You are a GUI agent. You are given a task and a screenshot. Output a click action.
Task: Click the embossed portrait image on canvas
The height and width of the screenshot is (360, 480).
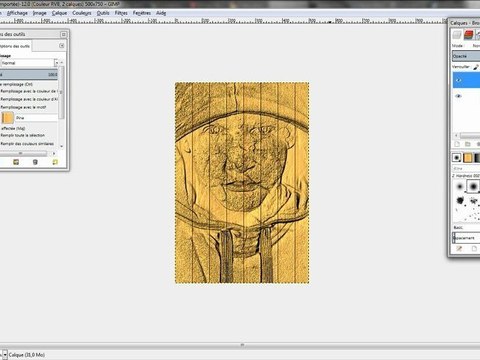pyautogui.click(x=242, y=183)
